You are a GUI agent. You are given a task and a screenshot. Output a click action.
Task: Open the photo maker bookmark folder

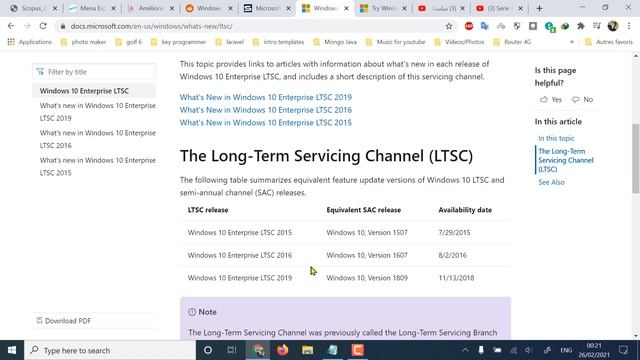point(83,42)
